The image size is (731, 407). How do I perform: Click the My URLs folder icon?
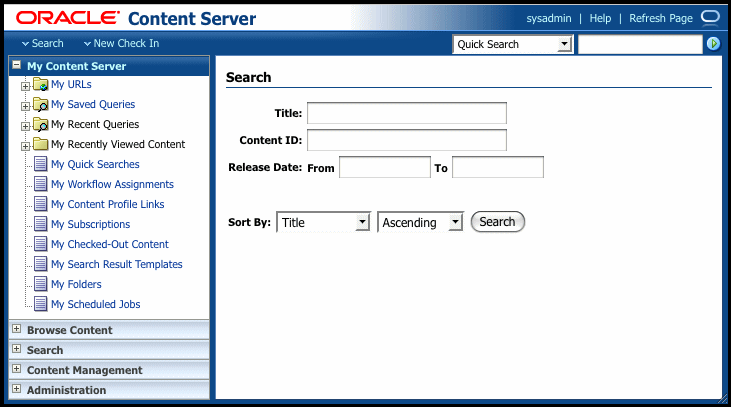(x=41, y=85)
